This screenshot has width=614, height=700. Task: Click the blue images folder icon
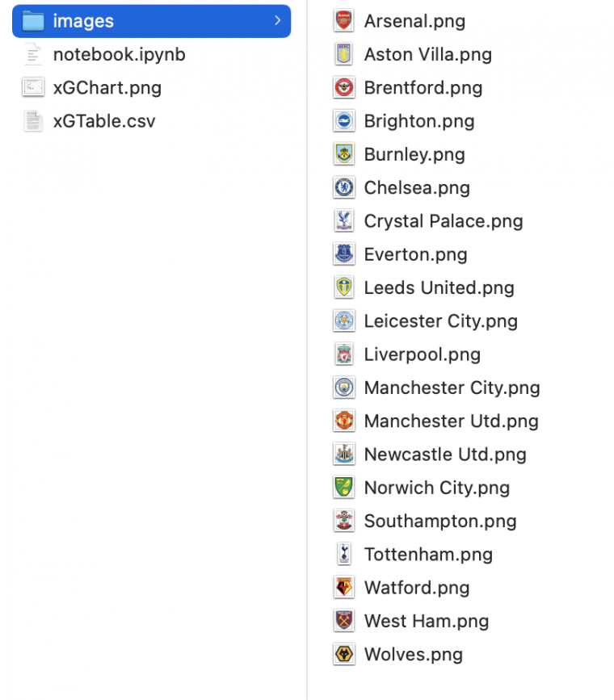coord(33,21)
